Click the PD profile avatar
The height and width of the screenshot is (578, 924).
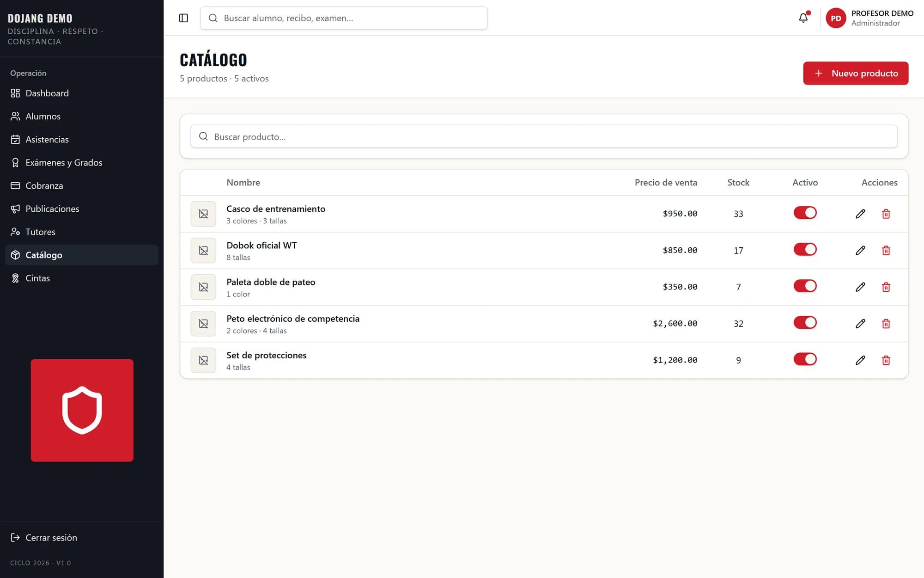(x=836, y=18)
